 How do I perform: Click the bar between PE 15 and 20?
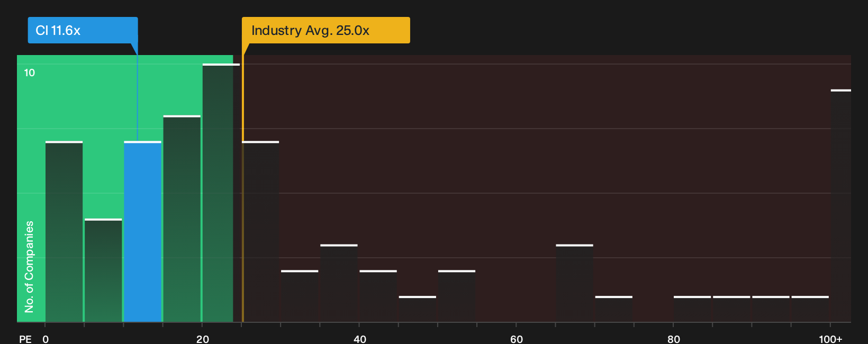point(182,219)
